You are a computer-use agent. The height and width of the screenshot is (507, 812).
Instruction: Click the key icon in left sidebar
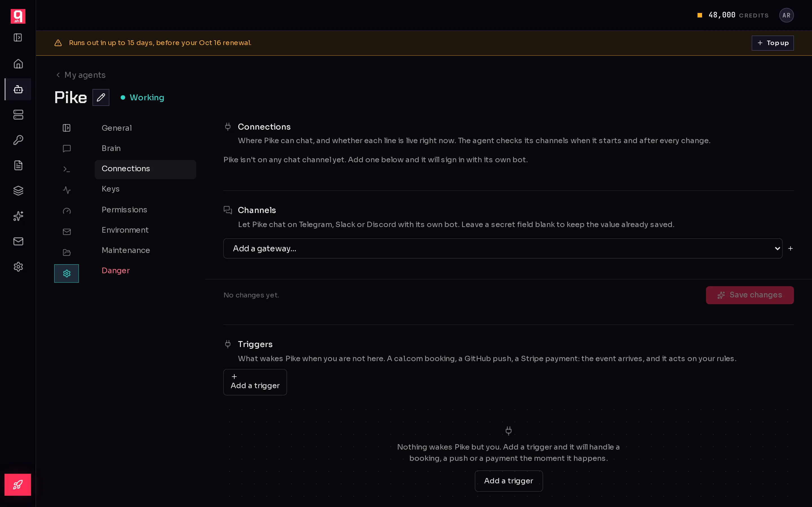18,140
